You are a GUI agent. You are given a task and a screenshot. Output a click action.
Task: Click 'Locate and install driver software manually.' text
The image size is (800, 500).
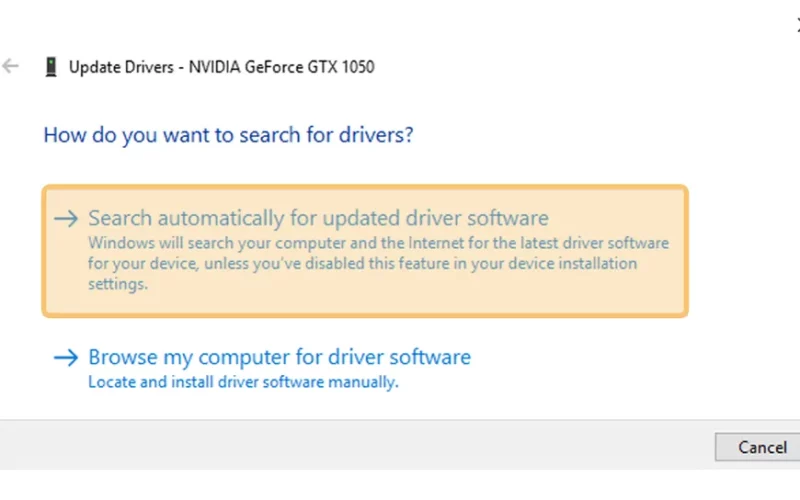[243, 382]
